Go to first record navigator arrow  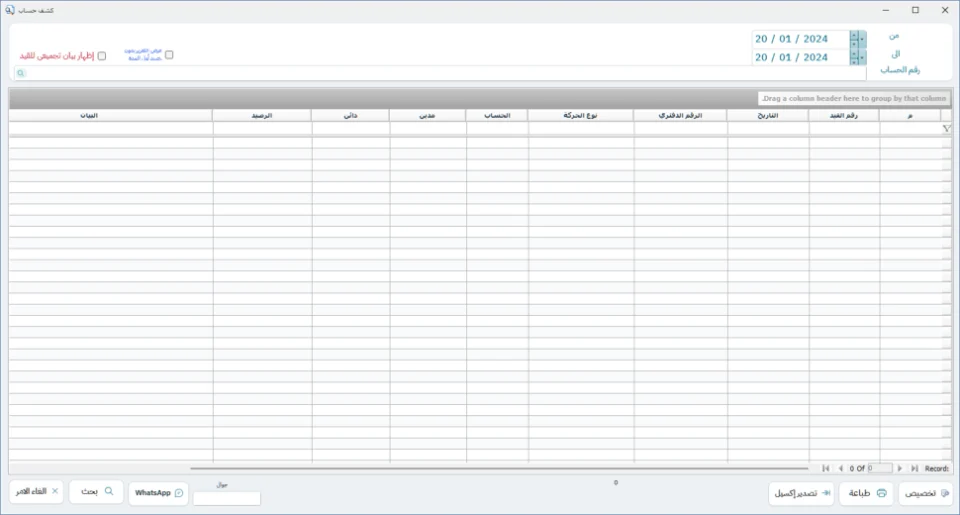[x=826, y=468]
